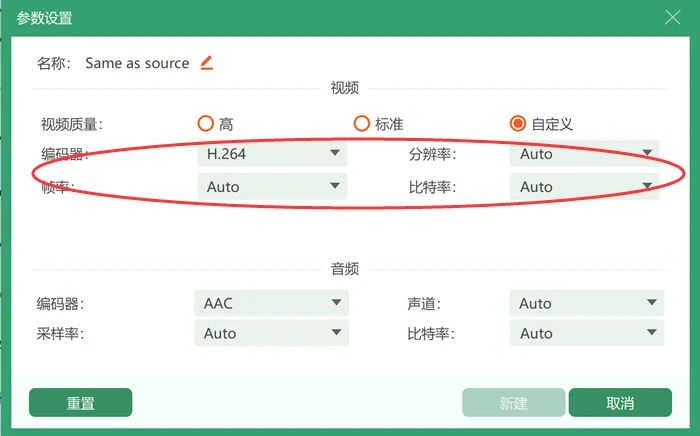700x436 pixels.
Task: Click the arrow icon of the AAC combo box
Action: (x=337, y=303)
